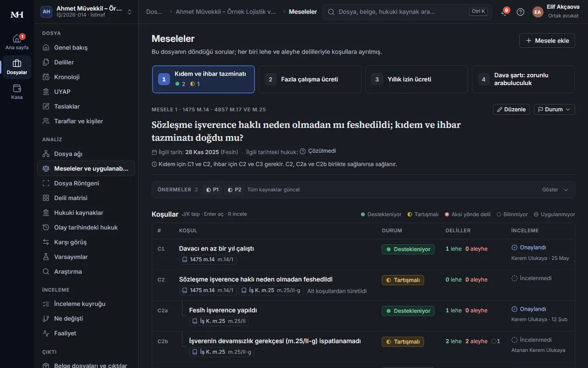The image size is (588, 368).
Task: Open the Elif Akçaova user menu
Action: [555, 12]
